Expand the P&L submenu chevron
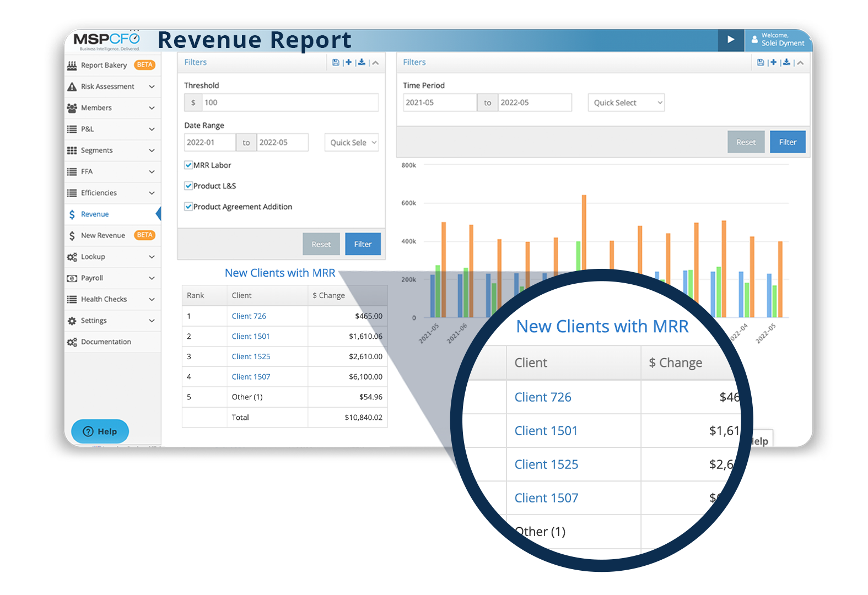868x595 pixels. [x=152, y=129]
